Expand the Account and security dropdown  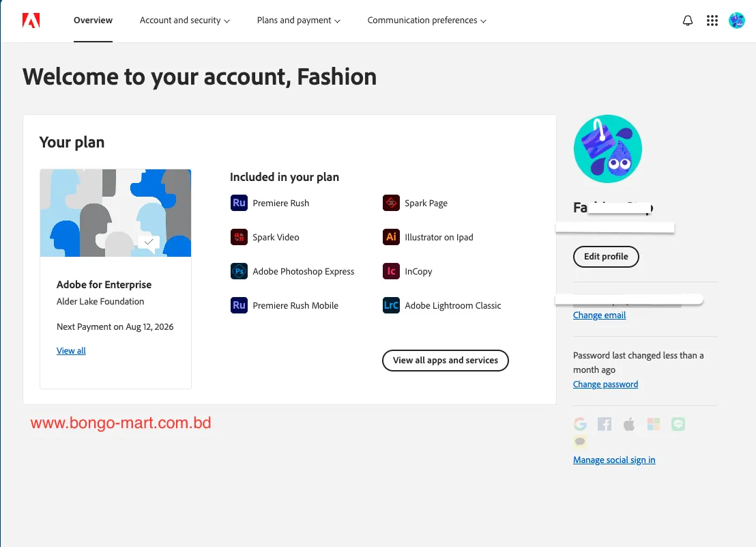184,20
